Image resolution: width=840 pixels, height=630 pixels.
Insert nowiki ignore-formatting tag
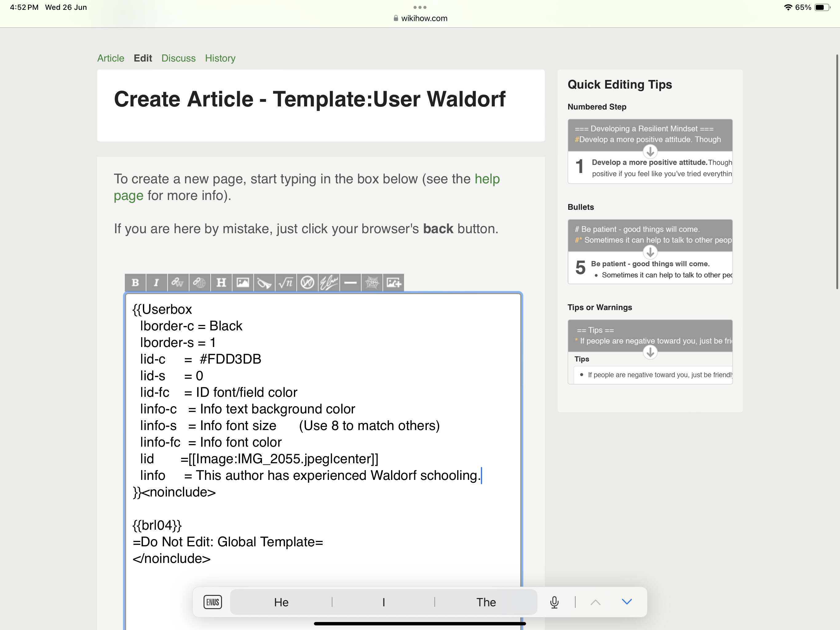[307, 282]
